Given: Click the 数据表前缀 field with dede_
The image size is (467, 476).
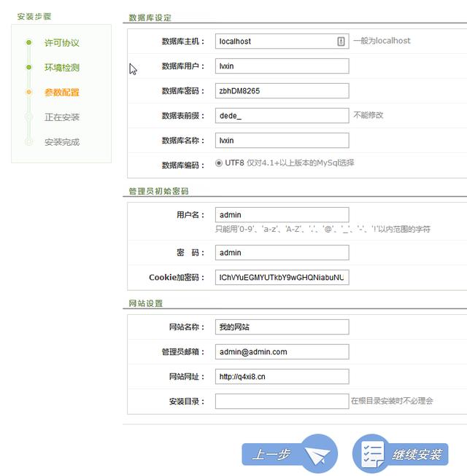Looking at the screenshot, I should 282,115.
